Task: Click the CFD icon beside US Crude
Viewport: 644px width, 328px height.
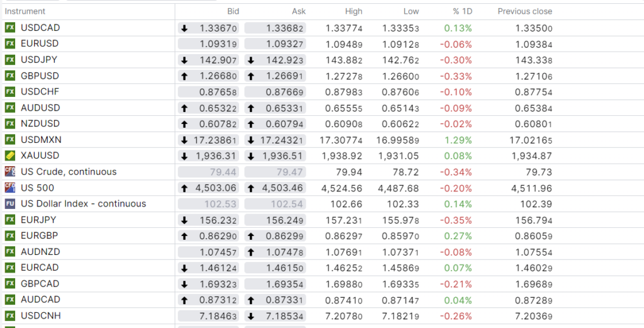Action: coord(9,171)
